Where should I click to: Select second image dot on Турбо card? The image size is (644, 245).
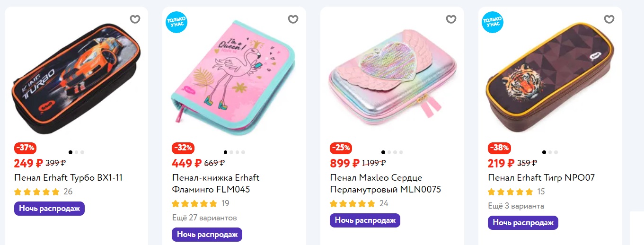[x=77, y=152]
